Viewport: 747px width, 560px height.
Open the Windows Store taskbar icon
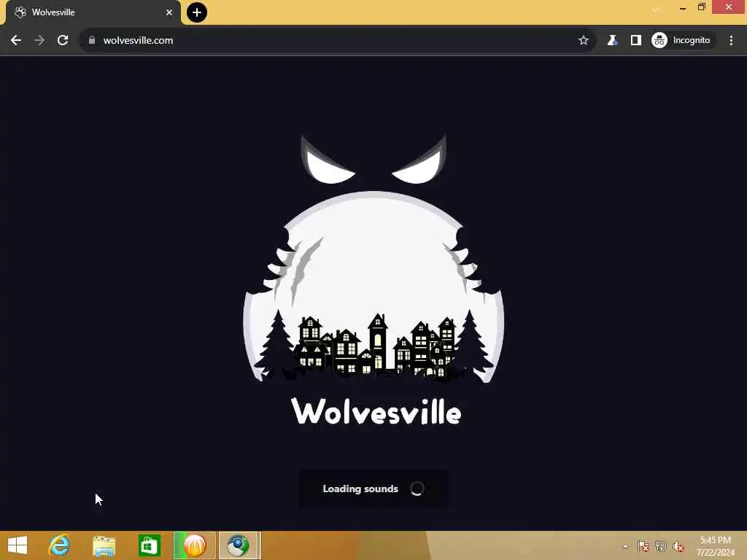tap(149, 545)
